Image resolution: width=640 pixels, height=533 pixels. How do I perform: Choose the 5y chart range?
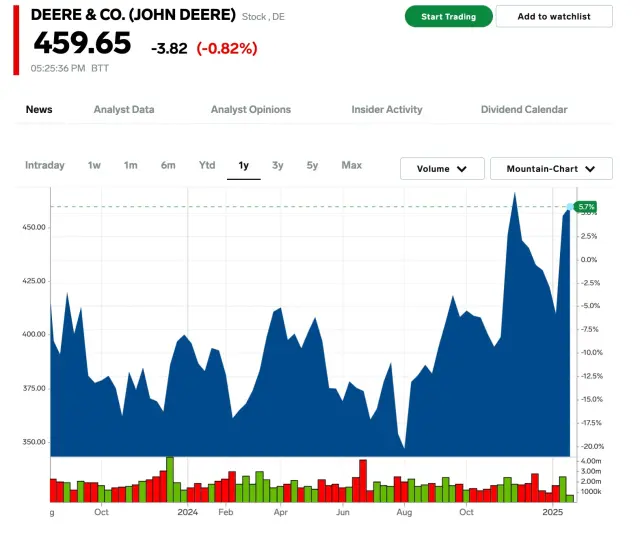[313, 166]
